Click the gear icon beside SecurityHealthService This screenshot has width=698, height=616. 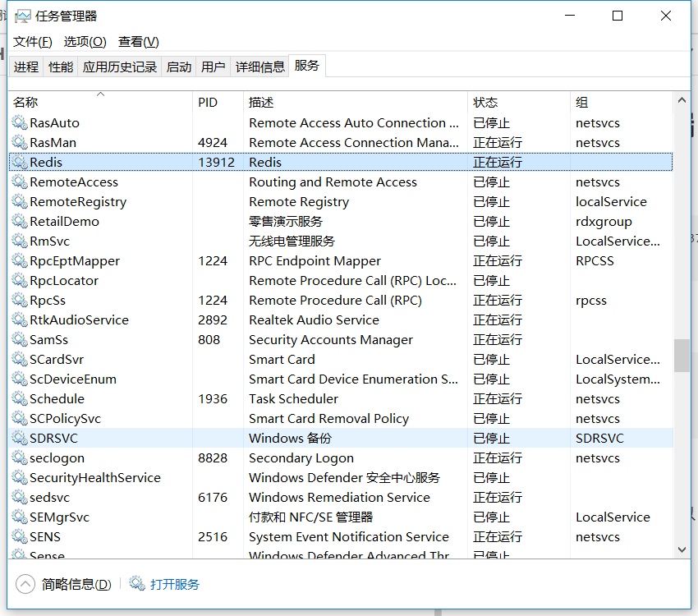click(x=20, y=477)
